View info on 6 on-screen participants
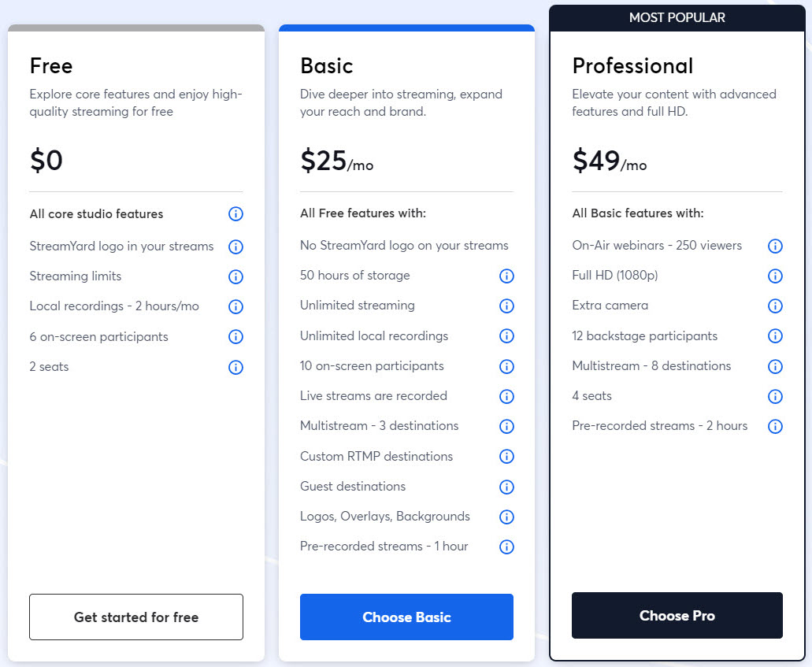 (x=235, y=336)
